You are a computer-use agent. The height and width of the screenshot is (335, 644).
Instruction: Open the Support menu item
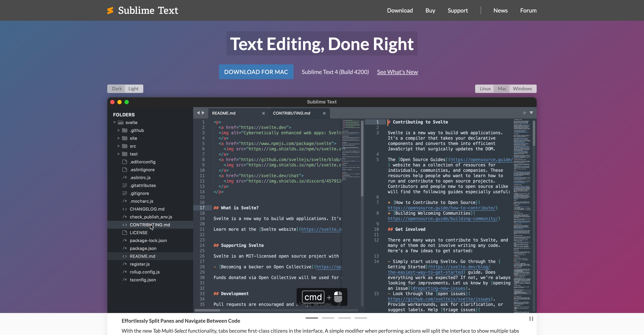[457, 11]
